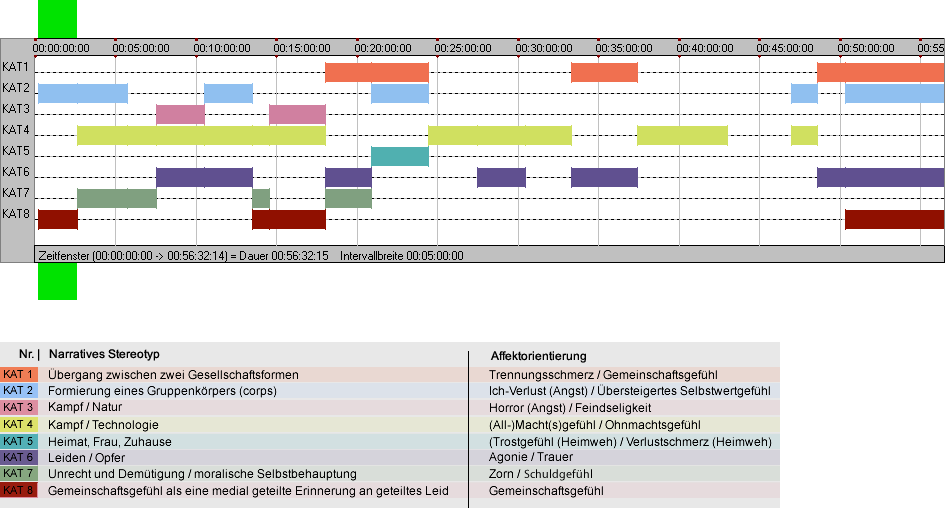Click the 00:10:00:00 time label
The height and width of the screenshot is (530, 945).
222,48
